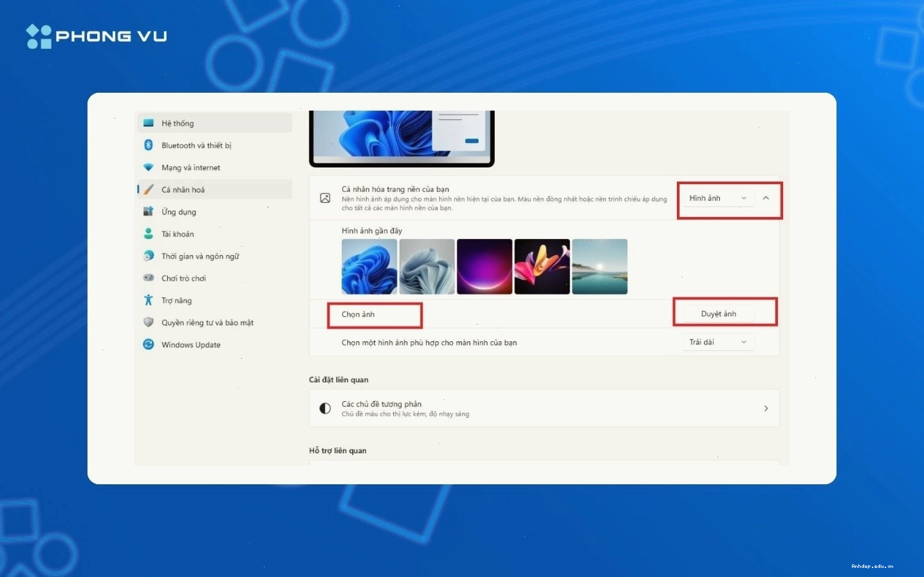This screenshot has width=924, height=577.
Task: Click the Hình ảnh gần đây heading
Action: point(372,231)
